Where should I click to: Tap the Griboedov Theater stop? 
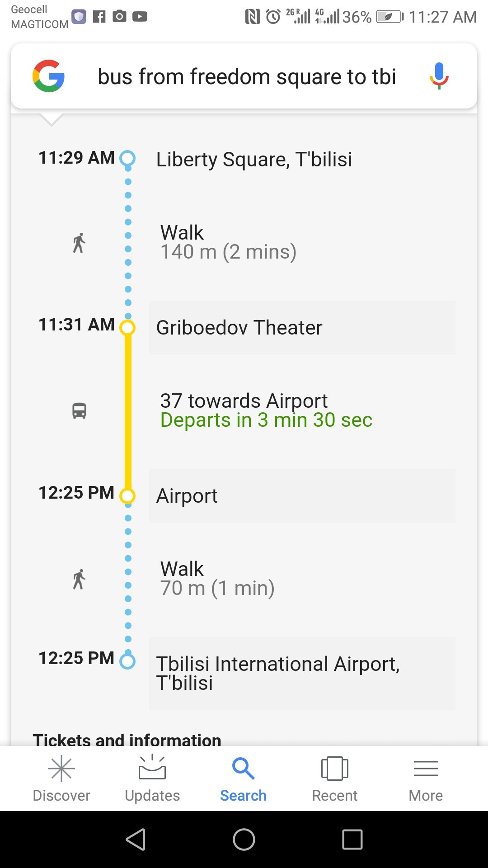coord(302,328)
